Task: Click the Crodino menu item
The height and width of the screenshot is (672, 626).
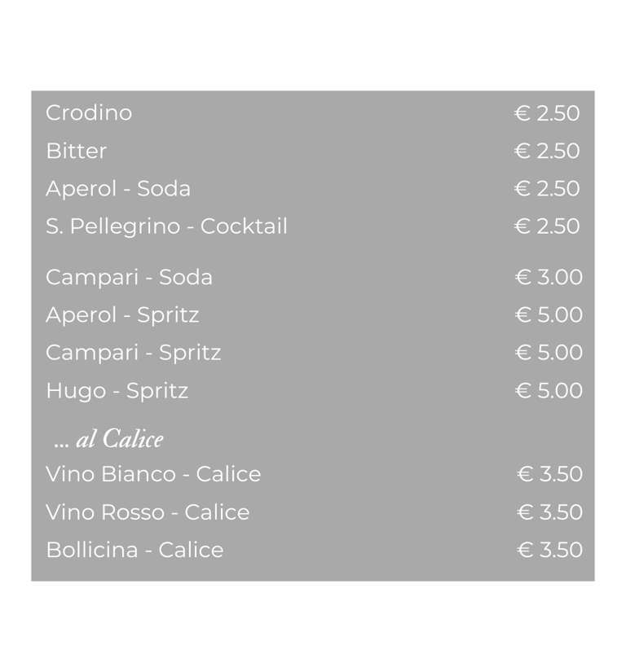Action: [89, 113]
